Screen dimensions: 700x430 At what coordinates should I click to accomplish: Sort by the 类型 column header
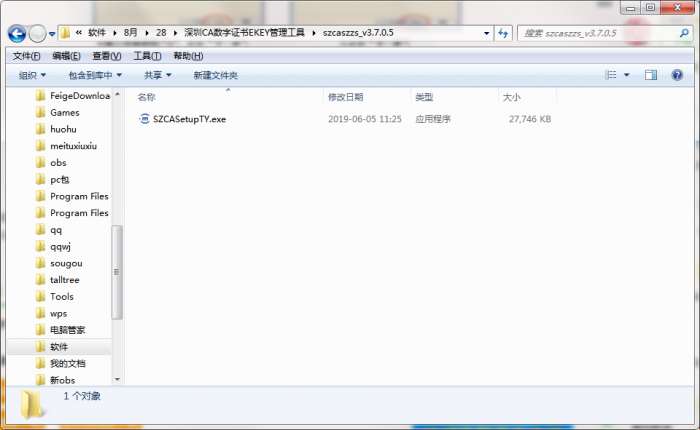(424, 97)
